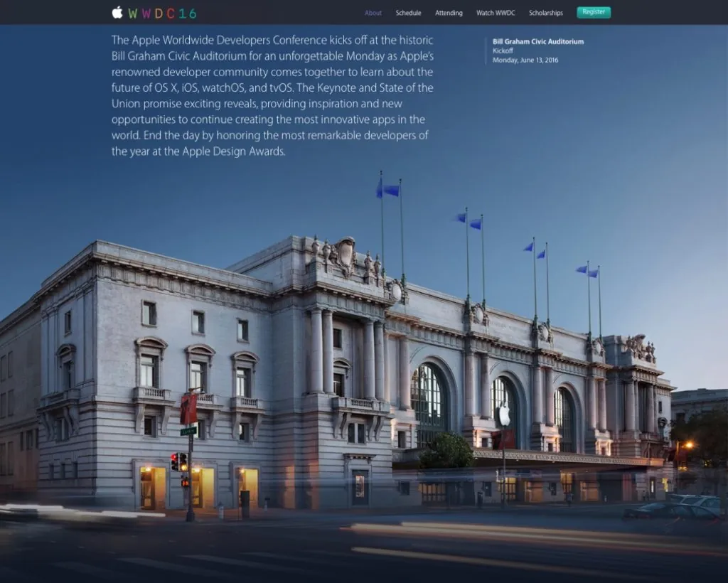Open the Watch WWDC page
This screenshot has width=728, height=583.
click(x=495, y=13)
